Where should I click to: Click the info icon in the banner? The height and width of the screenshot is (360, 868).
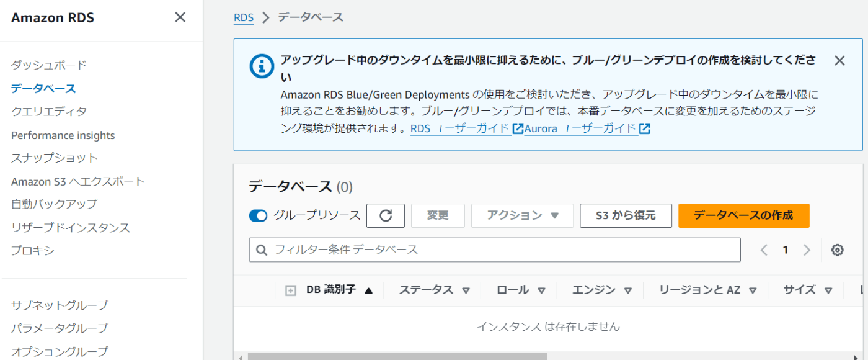[x=262, y=65]
